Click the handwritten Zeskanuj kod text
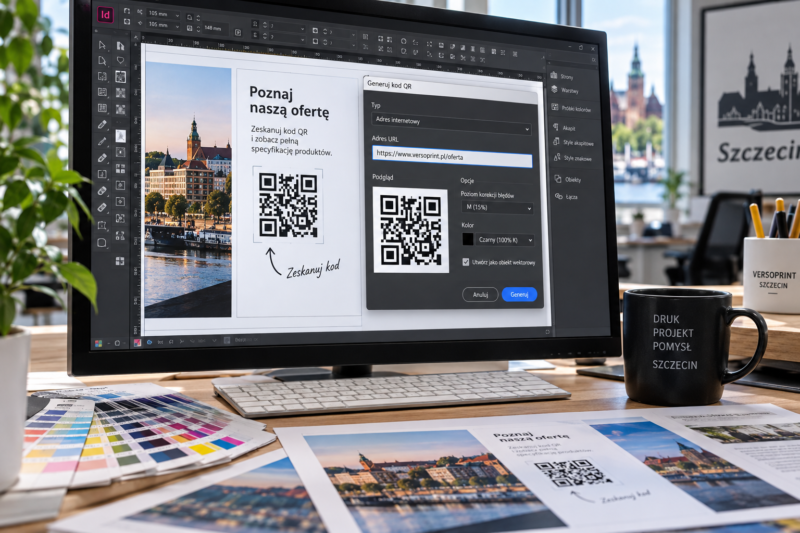Image resolution: width=800 pixels, height=533 pixels. click(313, 268)
